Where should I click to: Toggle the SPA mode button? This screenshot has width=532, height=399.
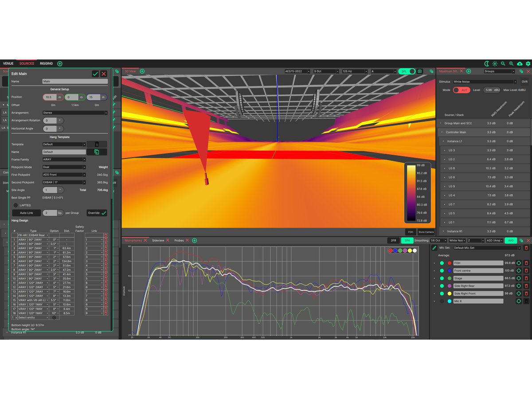tap(407, 240)
